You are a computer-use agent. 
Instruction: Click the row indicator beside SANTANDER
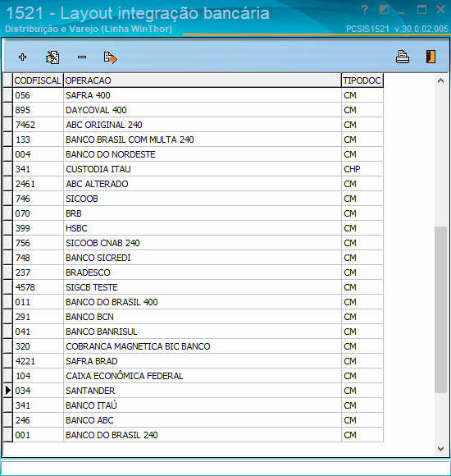(8, 391)
